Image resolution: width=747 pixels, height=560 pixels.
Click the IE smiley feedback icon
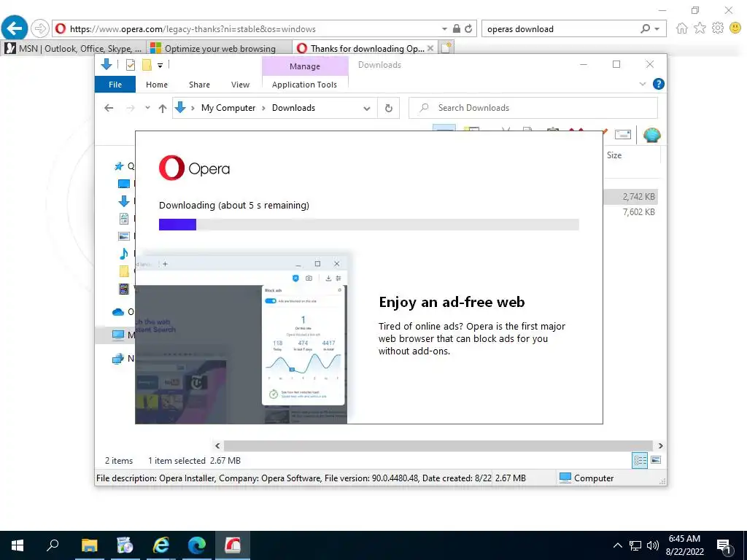pyautogui.click(x=735, y=28)
